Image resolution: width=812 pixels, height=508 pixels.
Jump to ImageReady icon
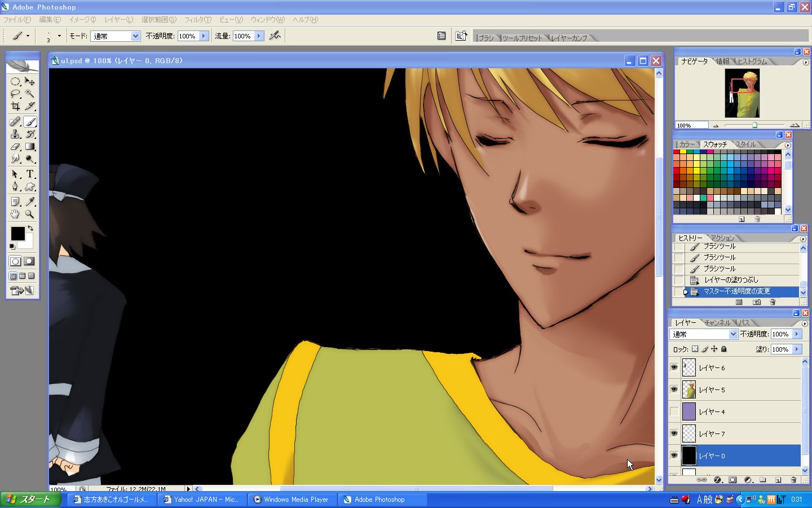point(22,291)
